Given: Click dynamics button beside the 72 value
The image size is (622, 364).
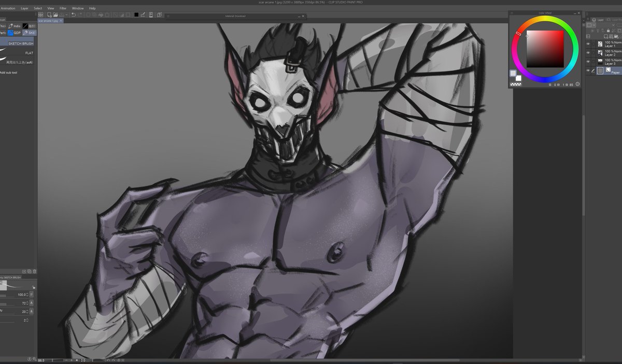Looking at the screenshot, I should pos(31,303).
